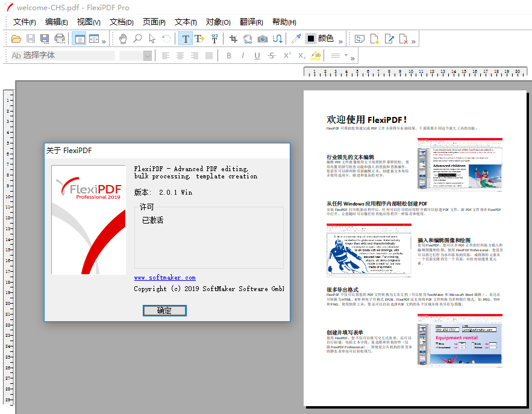Open the 对象(O) menu
This screenshot has height=414, width=532.
coord(218,22)
